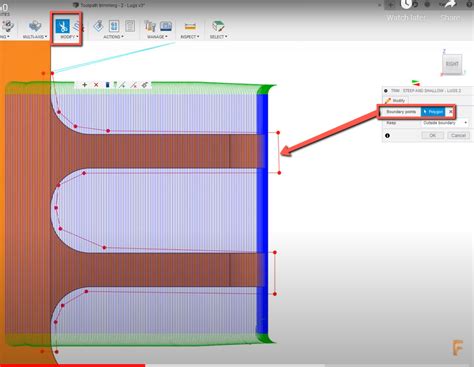
Task: Click the Share text label
Action: [450, 17]
